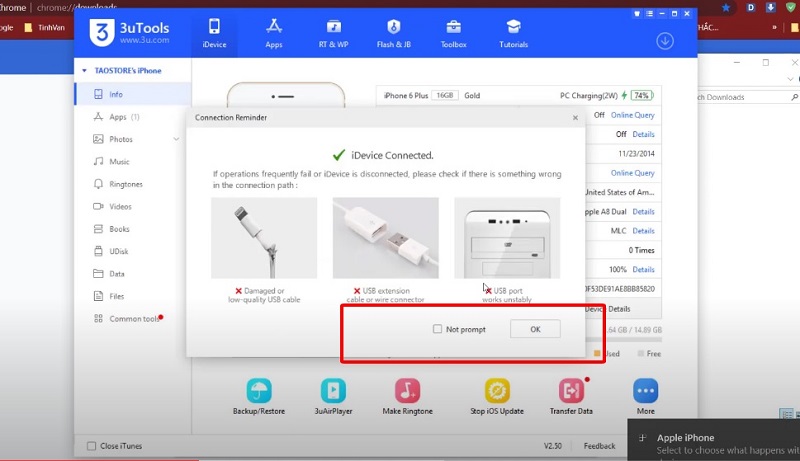The height and width of the screenshot is (461, 800).
Task: Open the iDevice tab
Action: tap(214, 33)
